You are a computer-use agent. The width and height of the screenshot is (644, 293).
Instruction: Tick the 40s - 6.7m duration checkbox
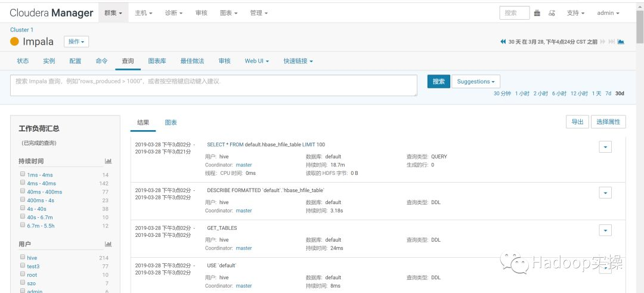pos(23,217)
